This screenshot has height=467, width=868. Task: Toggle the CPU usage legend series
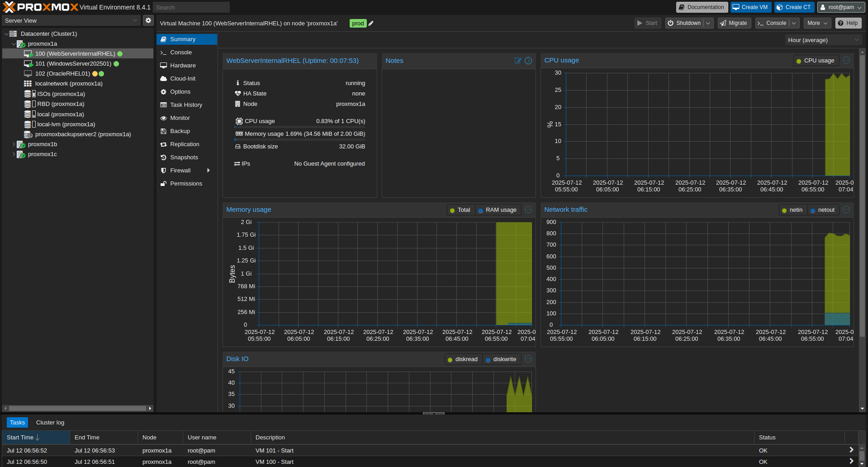click(x=816, y=61)
